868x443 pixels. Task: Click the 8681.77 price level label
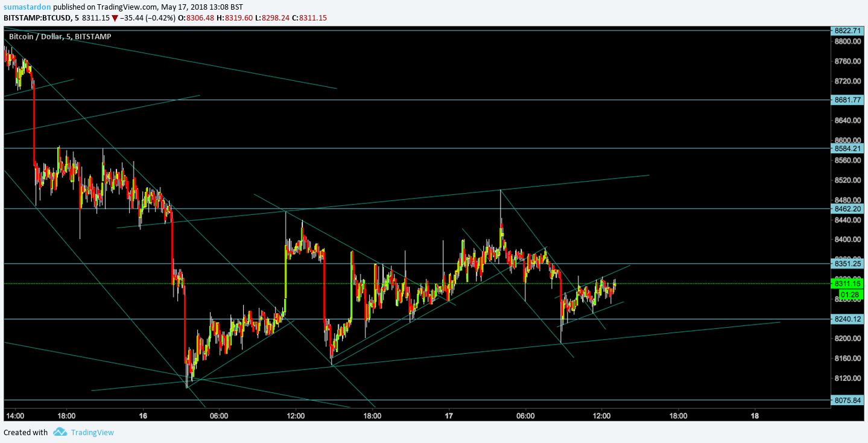(848, 100)
